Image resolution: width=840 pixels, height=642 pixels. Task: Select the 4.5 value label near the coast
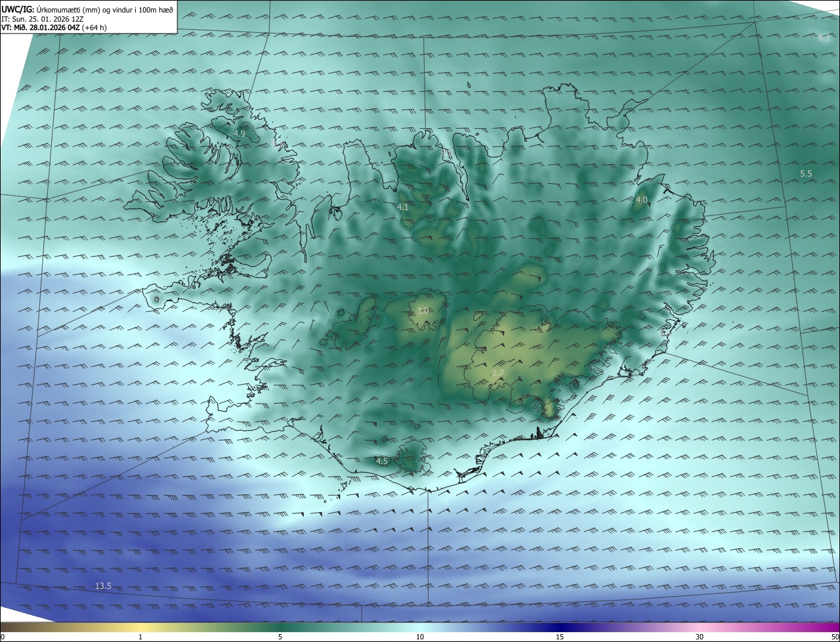(x=382, y=461)
